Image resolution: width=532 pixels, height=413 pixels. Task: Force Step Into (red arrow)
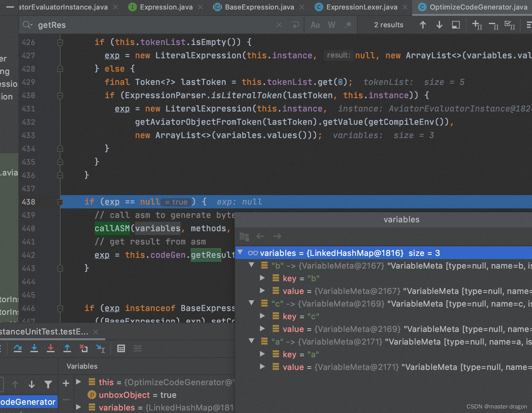click(51, 348)
